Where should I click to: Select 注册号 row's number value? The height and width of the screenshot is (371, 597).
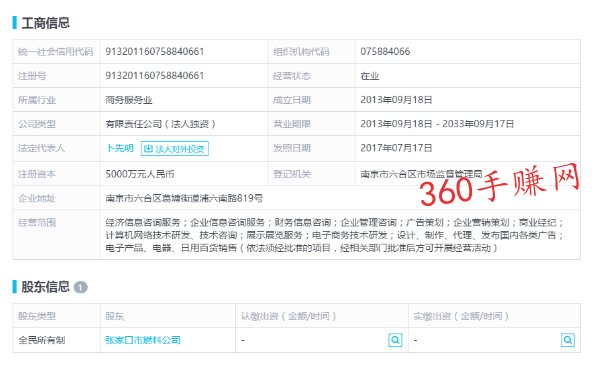(x=155, y=75)
